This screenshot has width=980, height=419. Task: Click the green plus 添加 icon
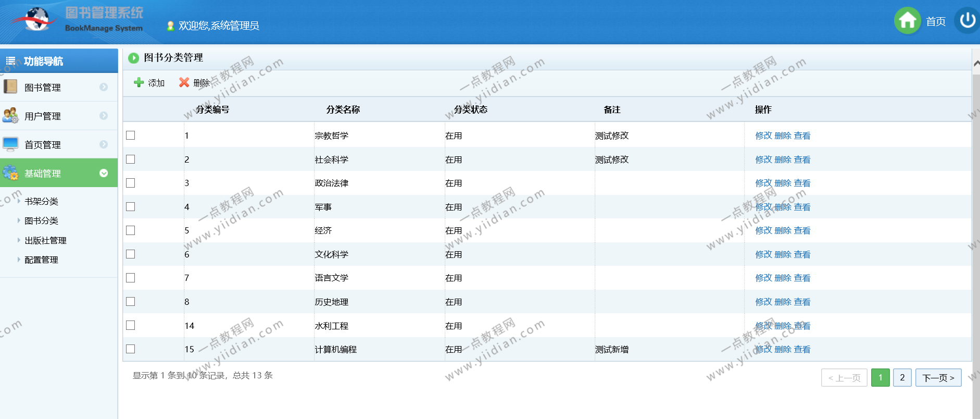click(139, 82)
